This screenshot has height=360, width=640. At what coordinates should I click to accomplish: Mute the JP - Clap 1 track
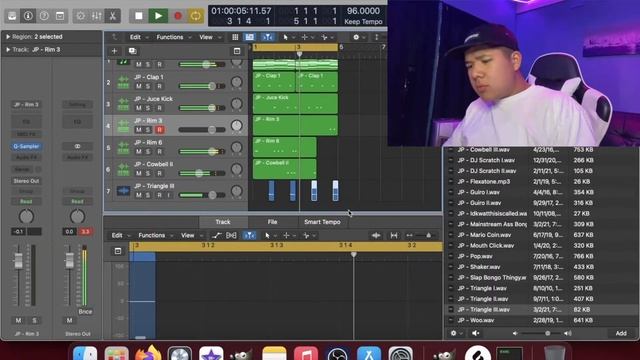(x=139, y=86)
